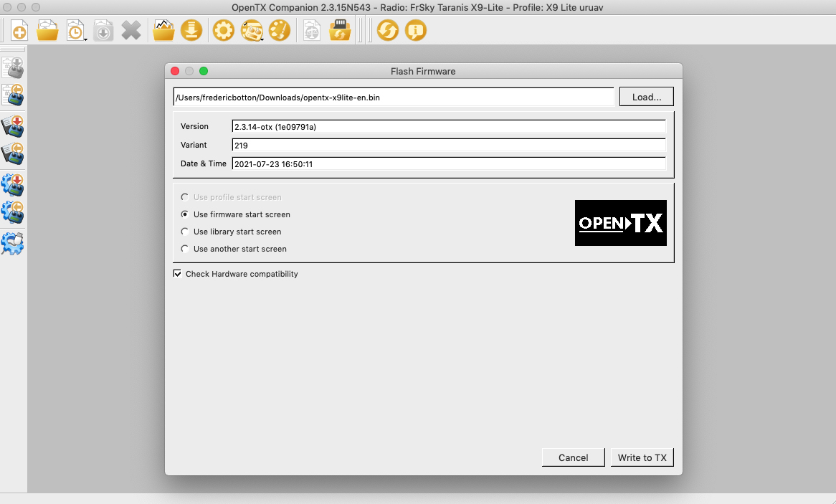Select Use another start screen option
The image size is (836, 504).
(234, 249)
